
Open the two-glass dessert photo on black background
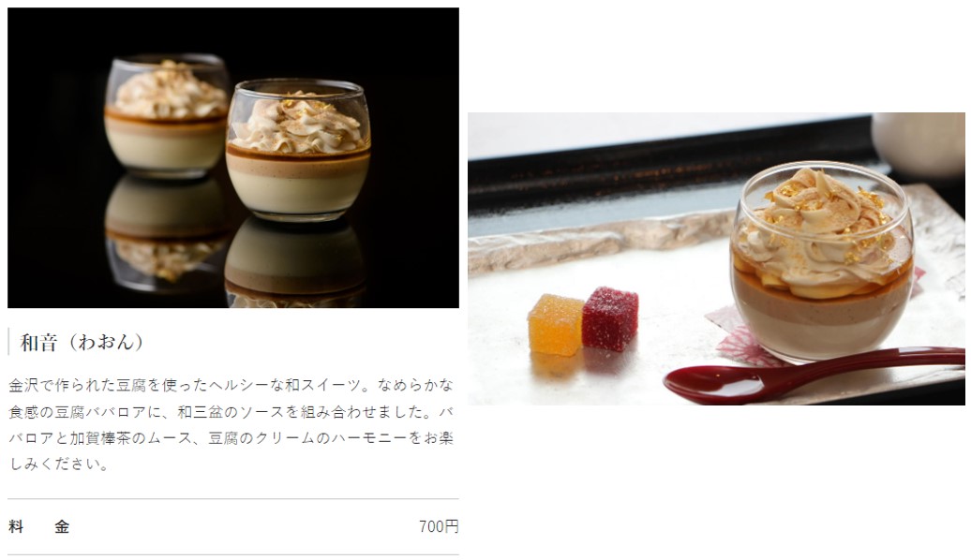click(232, 157)
